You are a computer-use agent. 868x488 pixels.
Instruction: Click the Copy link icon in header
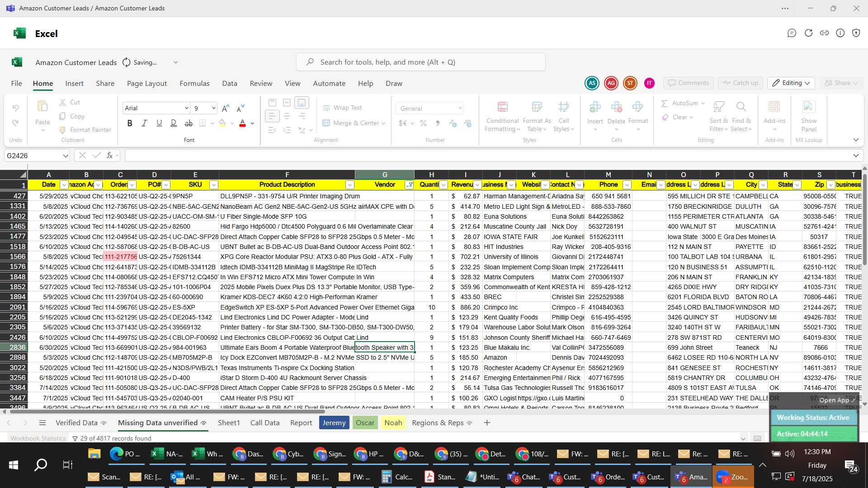pyautogui.click(x=825, y=33)
